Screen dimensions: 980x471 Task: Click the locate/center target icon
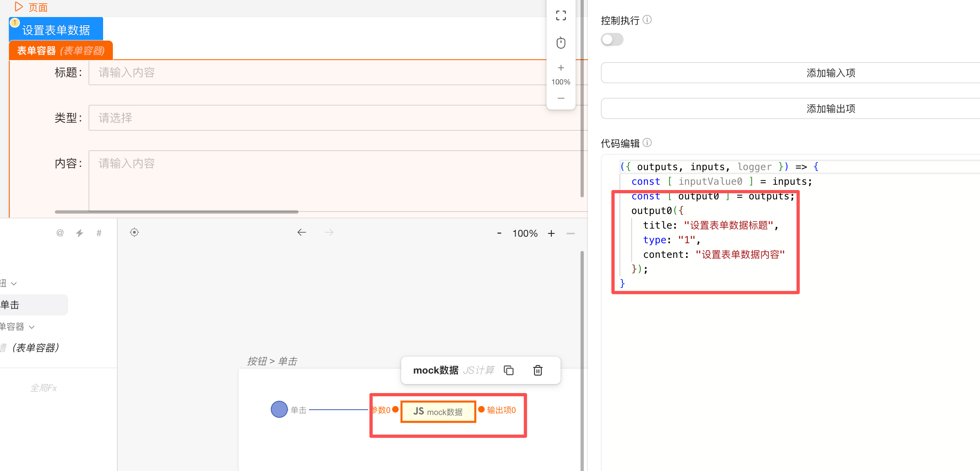click(x=134, y=232)
